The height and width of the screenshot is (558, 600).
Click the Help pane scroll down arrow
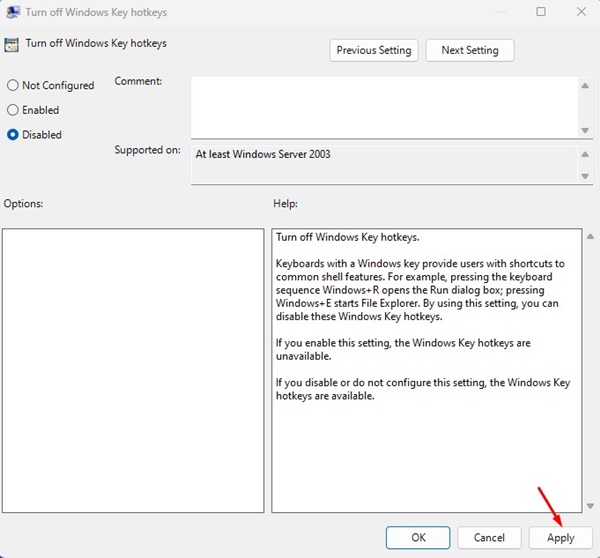[590, 506]
